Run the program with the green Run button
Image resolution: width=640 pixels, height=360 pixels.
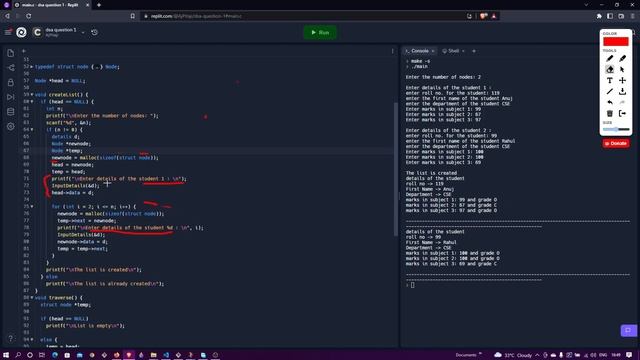(x=320, y=32)
